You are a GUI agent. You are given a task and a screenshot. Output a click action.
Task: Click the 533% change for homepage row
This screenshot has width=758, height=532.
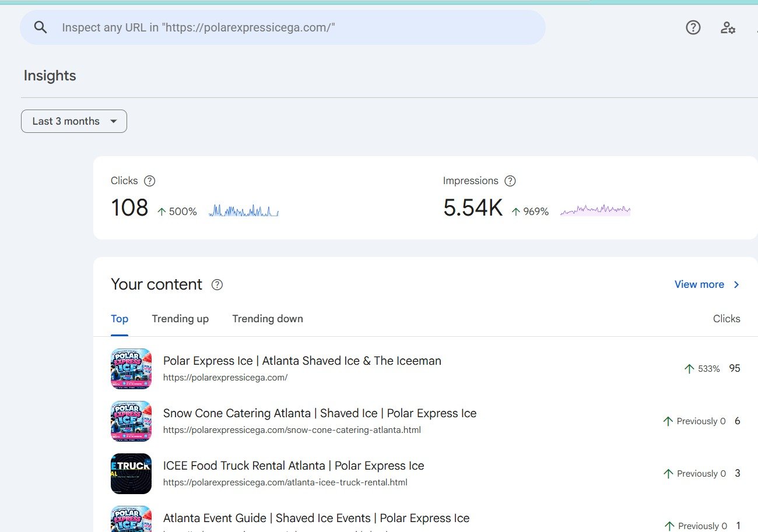[x=702, y=369]
